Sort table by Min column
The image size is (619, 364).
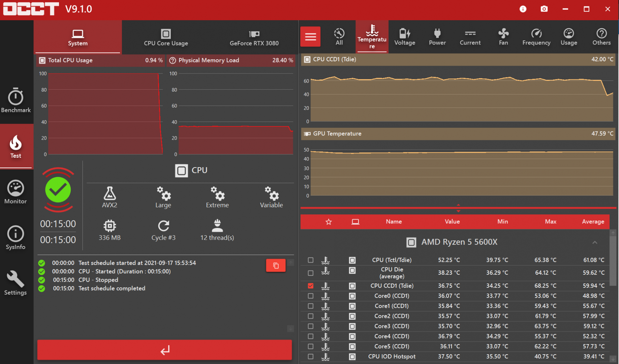coord(502,222)
